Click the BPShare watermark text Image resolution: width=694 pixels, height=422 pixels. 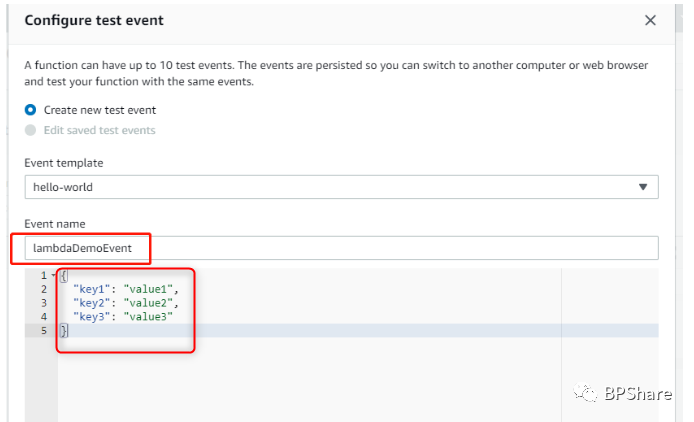[637, 394]
